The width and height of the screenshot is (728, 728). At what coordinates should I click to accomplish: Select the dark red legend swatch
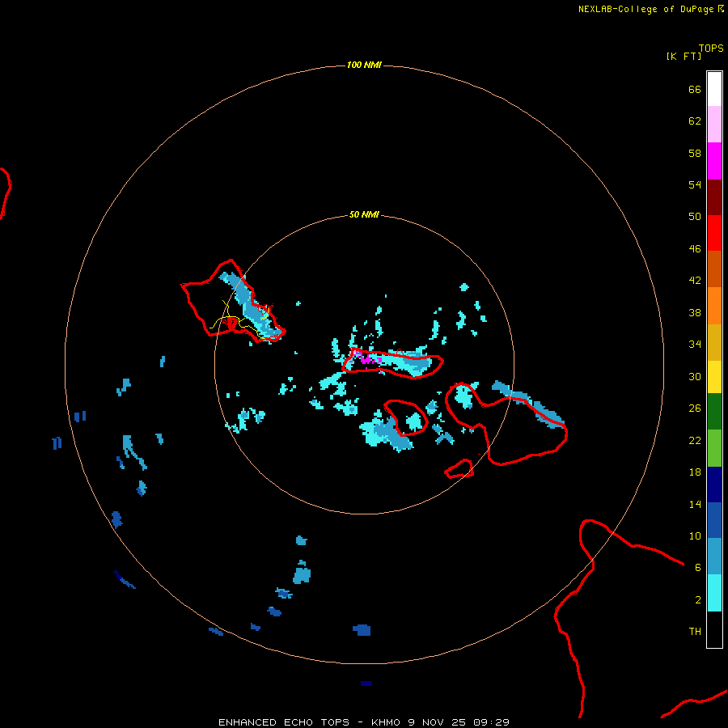click(x=714, y=197)
